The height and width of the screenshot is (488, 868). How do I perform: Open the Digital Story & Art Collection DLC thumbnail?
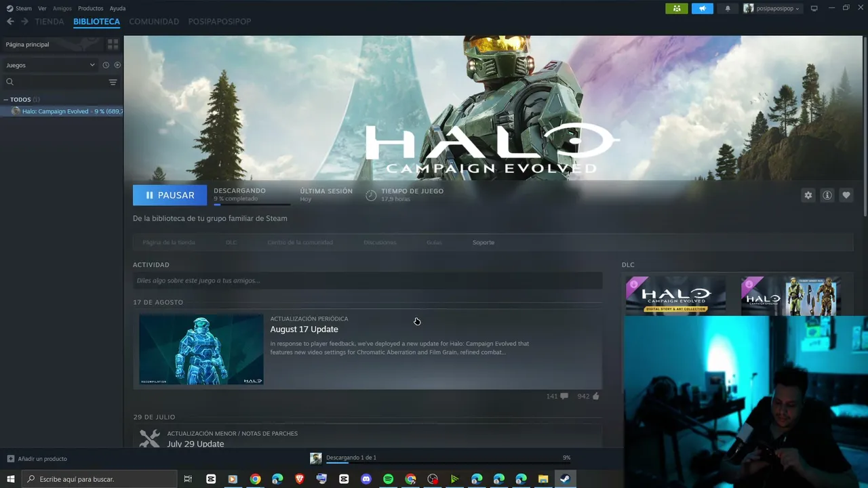tap(675, 296)
